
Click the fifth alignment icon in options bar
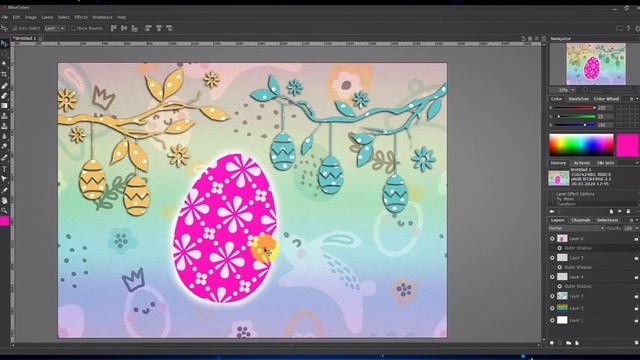(159, 28)
